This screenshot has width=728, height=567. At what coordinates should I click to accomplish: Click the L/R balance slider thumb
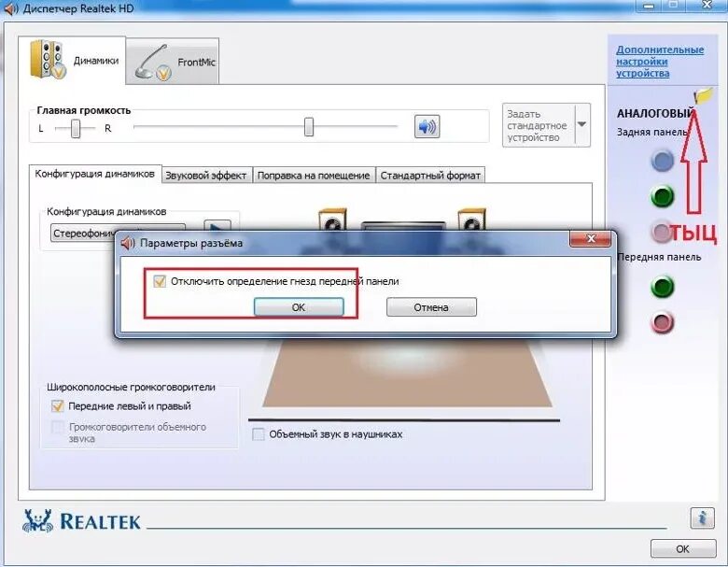pyautogui.click(x=76, y=128)
